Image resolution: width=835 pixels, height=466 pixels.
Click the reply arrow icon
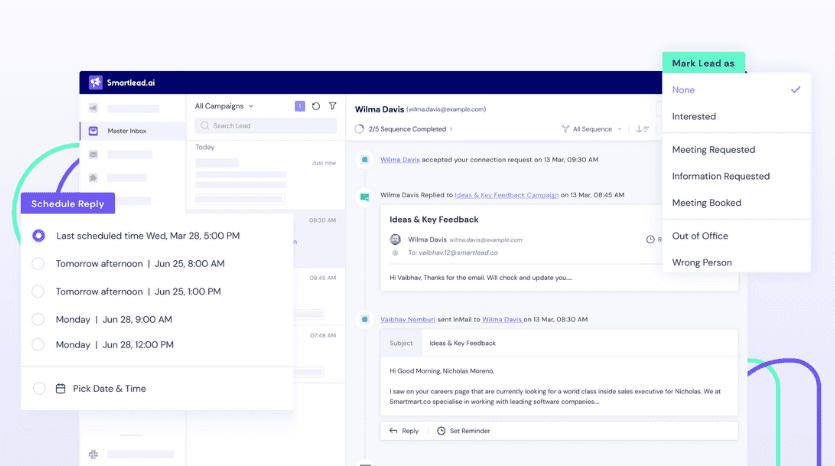393,431
